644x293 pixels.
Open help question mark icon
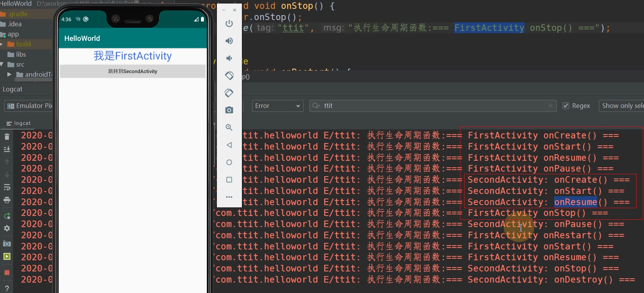click(7, 288)
